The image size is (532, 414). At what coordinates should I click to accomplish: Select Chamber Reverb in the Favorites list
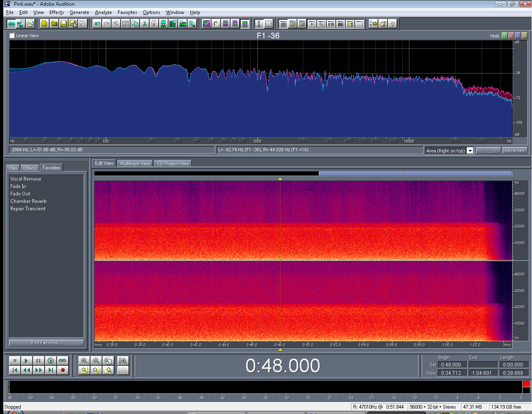[28, 201]
